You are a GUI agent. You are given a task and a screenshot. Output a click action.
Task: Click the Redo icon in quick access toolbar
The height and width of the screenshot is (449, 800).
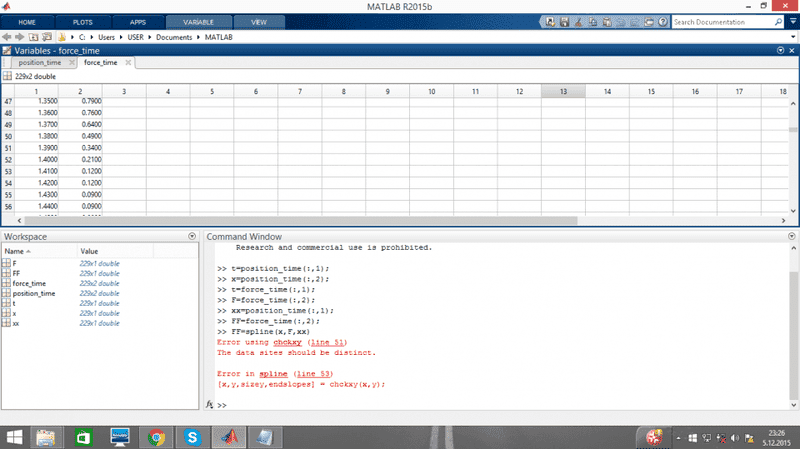(x=635, y=22)
